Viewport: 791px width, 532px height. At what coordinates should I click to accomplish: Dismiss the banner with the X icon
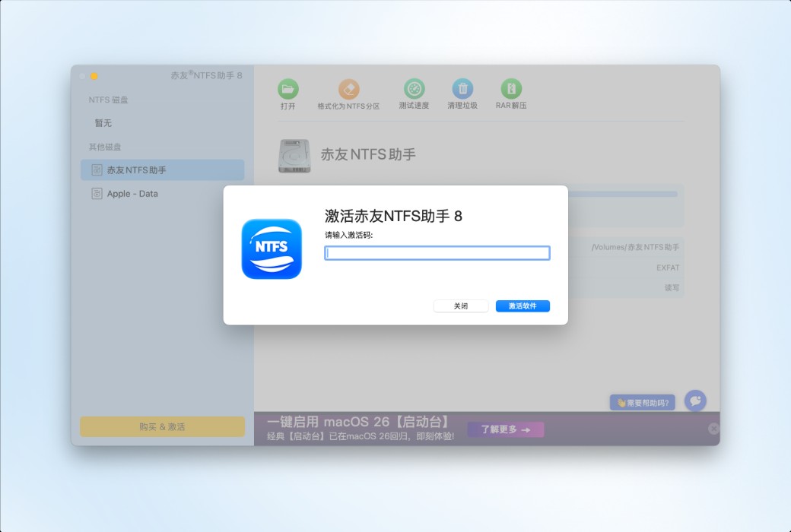[x=713, y=429]
